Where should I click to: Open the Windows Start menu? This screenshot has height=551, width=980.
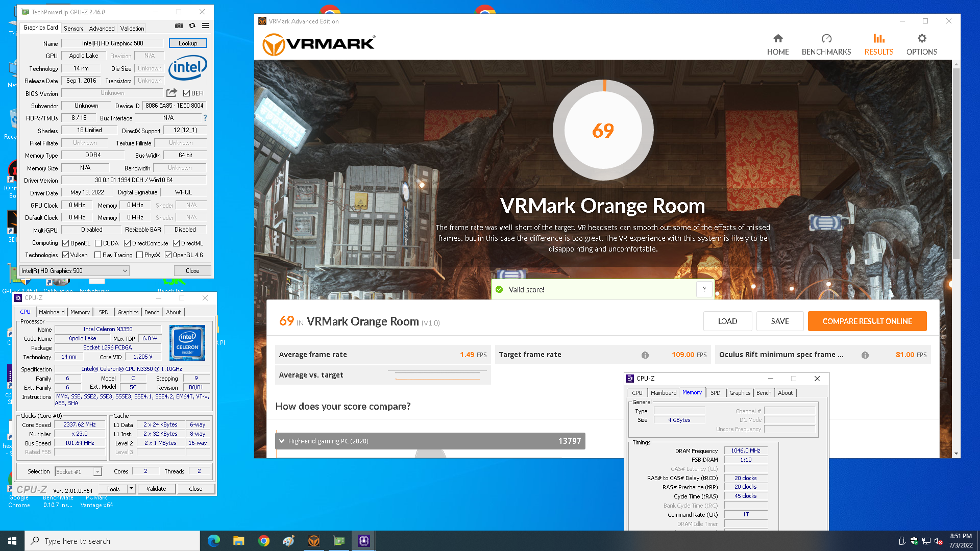coord(12,541)
